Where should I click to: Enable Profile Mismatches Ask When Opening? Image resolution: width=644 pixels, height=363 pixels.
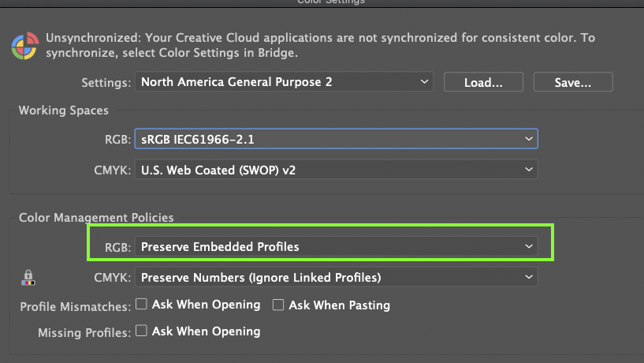pos(141,305)
